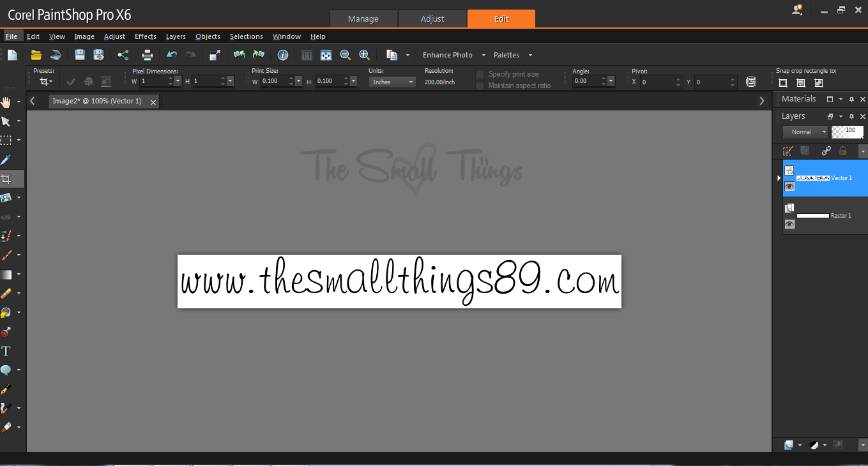Click the Zoom In toolbar icon
868x466 pixels.
pyautogui.click(x=365, y=55)
